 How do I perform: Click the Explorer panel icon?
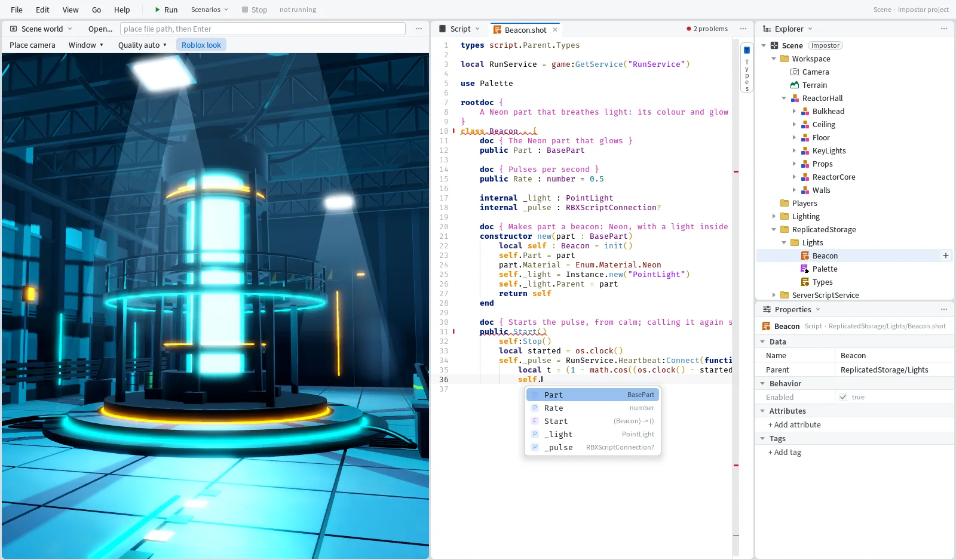pyautogui.click(x=767, y=29)
